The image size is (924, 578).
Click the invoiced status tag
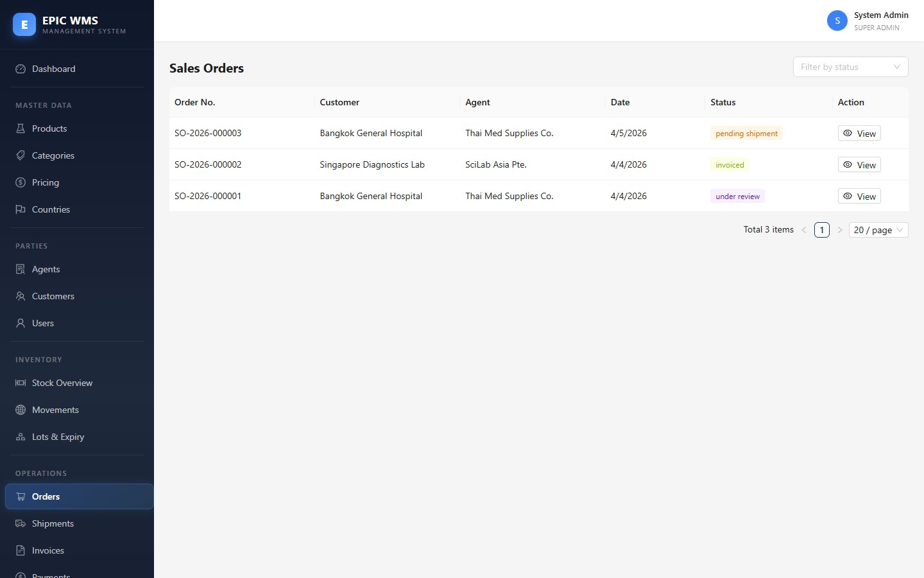coord(730,165)
